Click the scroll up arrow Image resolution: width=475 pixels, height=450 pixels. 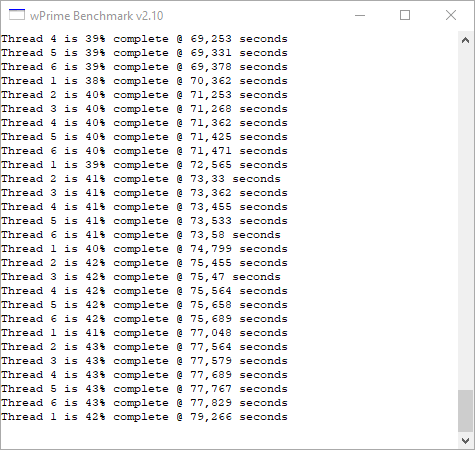point(465,41)
